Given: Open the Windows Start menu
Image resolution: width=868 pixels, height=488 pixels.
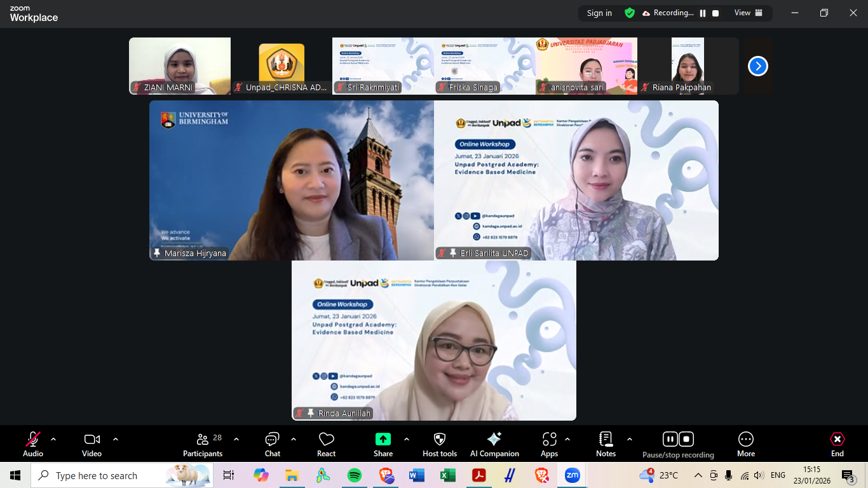Looking at the screenshot, I should click(15, 475).
